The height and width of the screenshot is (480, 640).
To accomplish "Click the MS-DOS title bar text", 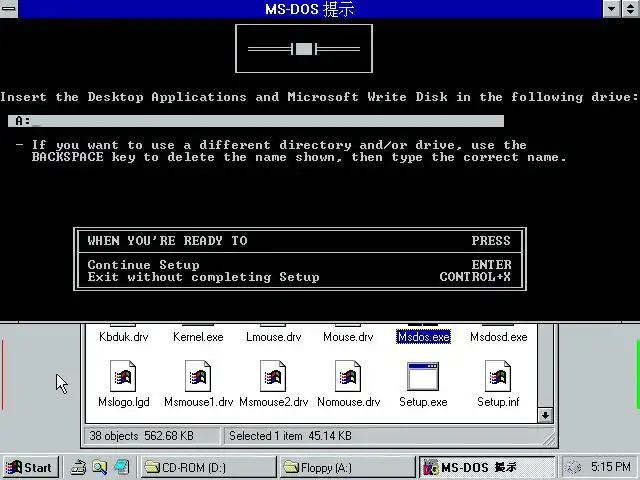I will pos(309,9).
